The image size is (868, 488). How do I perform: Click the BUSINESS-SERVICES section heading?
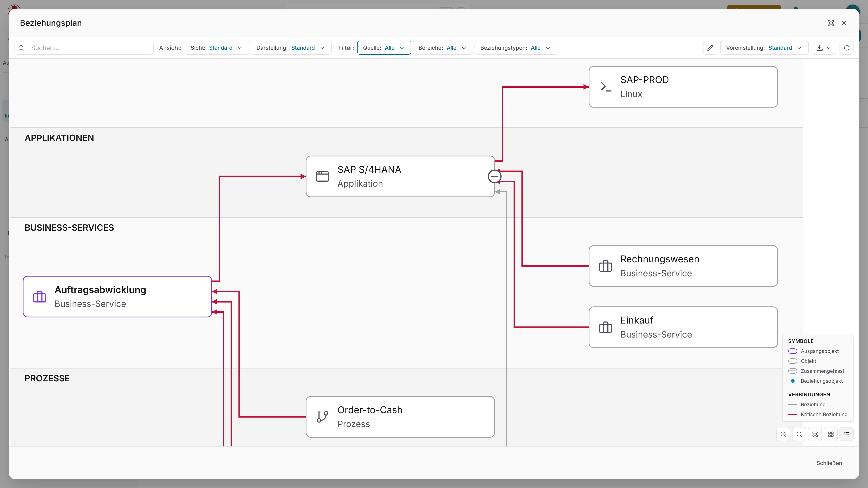click(69, 228)
